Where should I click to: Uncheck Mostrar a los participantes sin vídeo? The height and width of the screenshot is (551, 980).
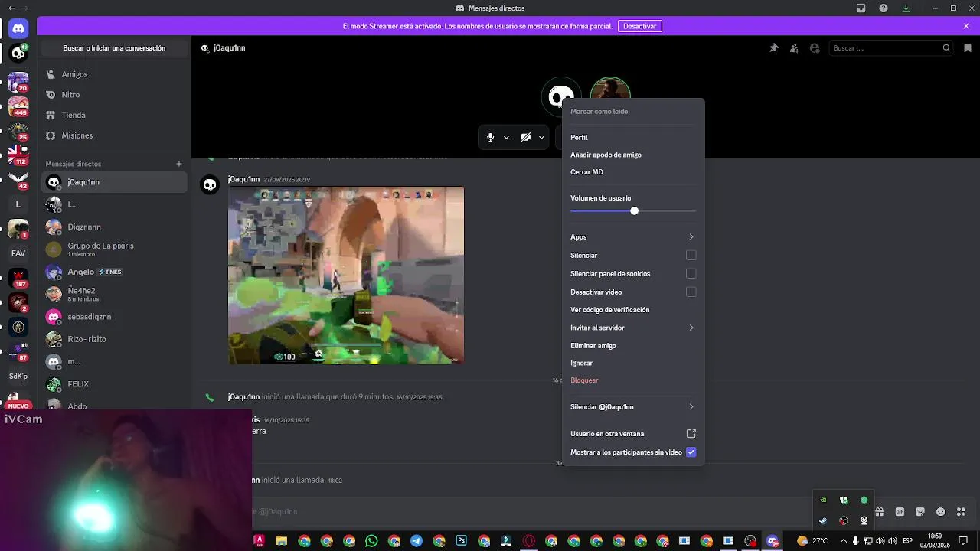(x=691, y=452)
